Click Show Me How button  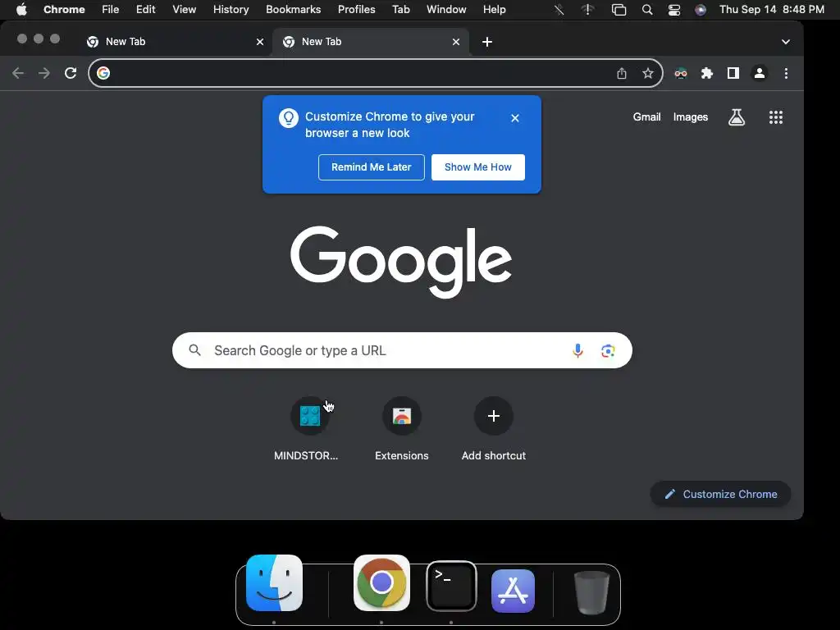[478, 167]
